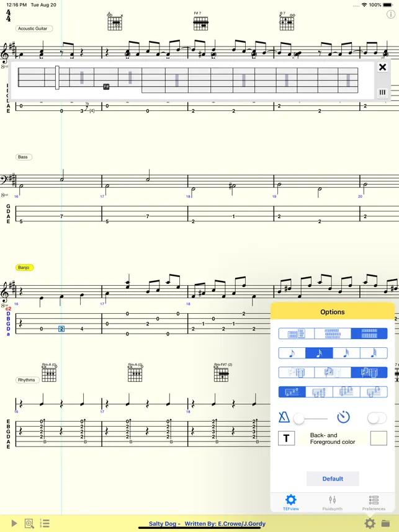Select the Bass track label
Screen dimensions: 399x532
tap(24, 157)
